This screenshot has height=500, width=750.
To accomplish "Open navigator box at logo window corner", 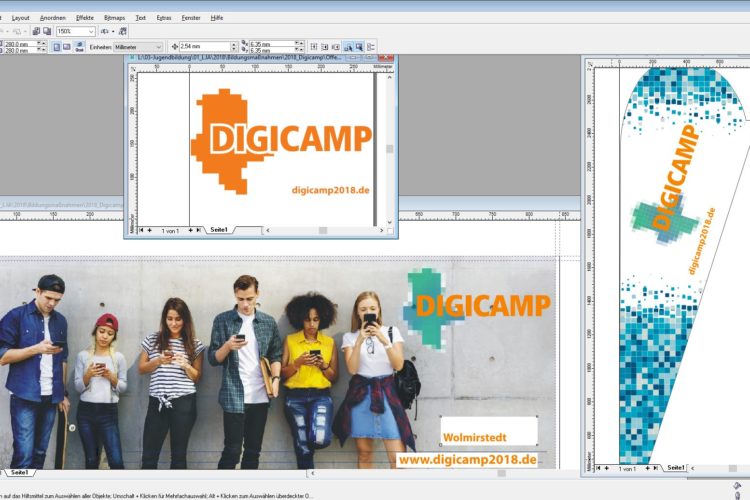I will (390, 231).
